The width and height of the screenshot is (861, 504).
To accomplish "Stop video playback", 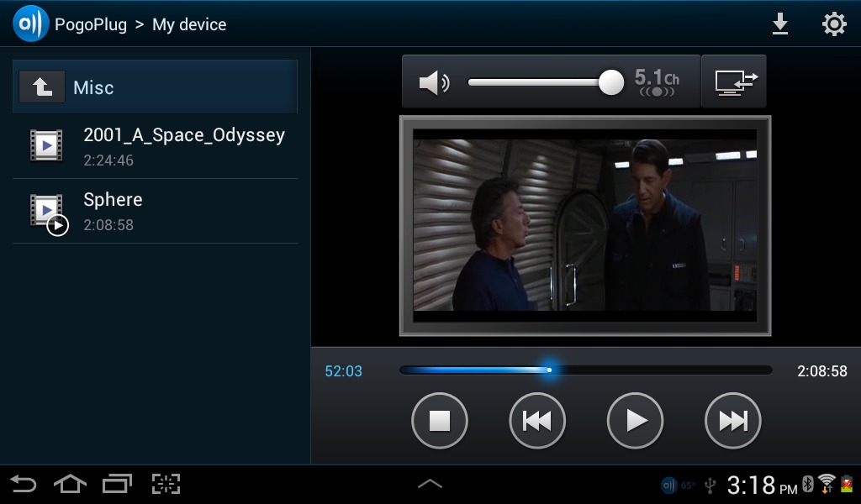I will click(x=439, y=421).
